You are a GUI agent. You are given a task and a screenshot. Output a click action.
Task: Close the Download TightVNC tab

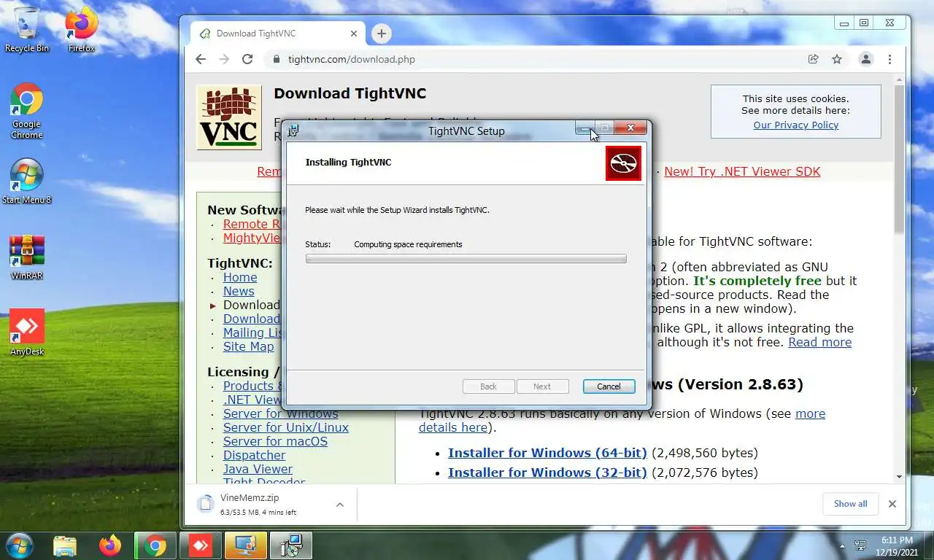tap(354, 33)
